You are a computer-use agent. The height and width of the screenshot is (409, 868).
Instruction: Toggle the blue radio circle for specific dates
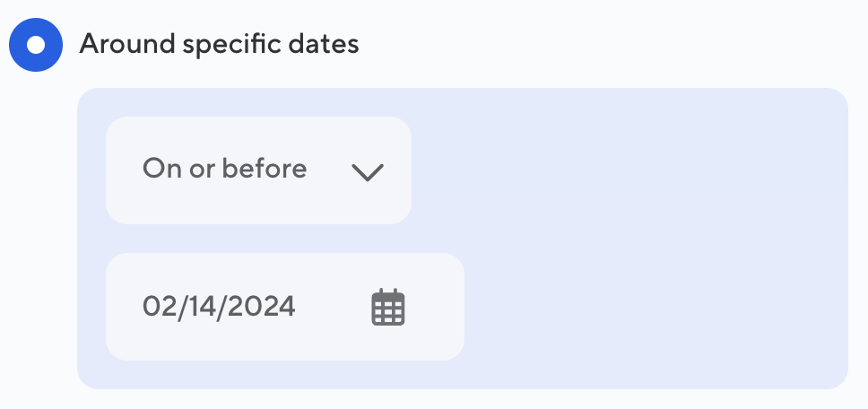click(36, 45)
